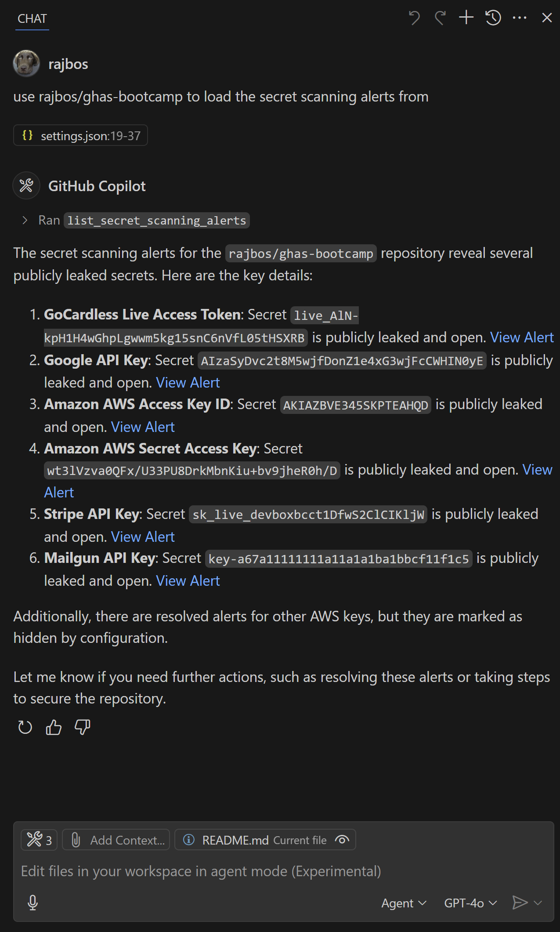Viewport: 560px width, 932px height.
Task: Open the Agent mode dropdown
Action: coord(404,903)
